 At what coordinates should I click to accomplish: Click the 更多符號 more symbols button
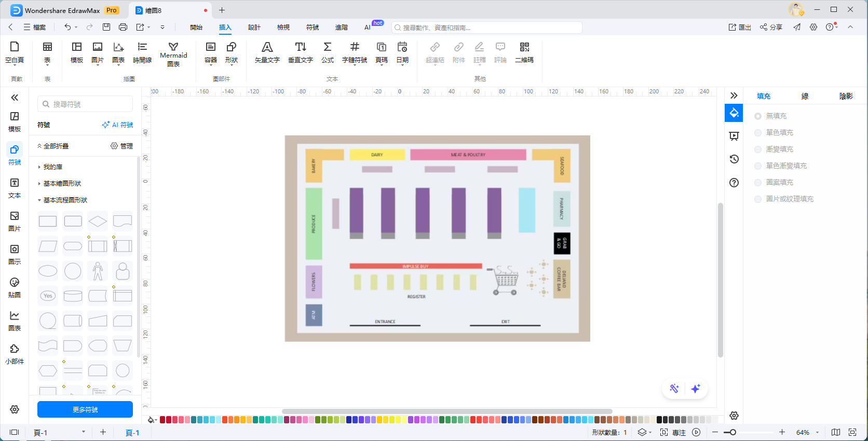tap(85, 409)
